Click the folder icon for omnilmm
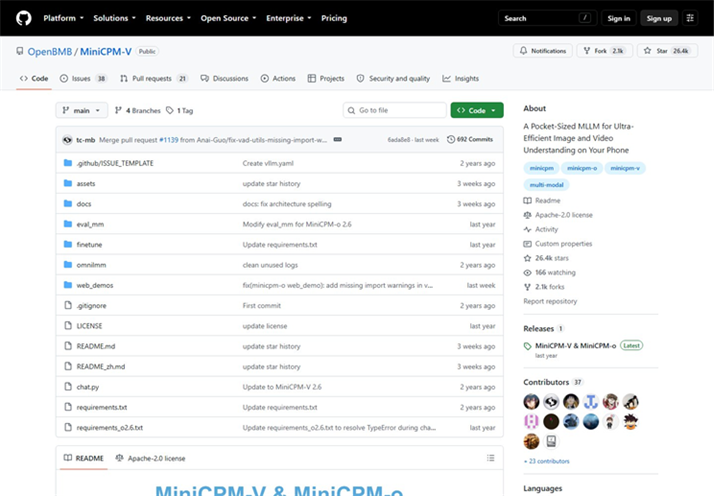Image resolution: width=714 pixels, height=496 pixels. click(68, 265)
